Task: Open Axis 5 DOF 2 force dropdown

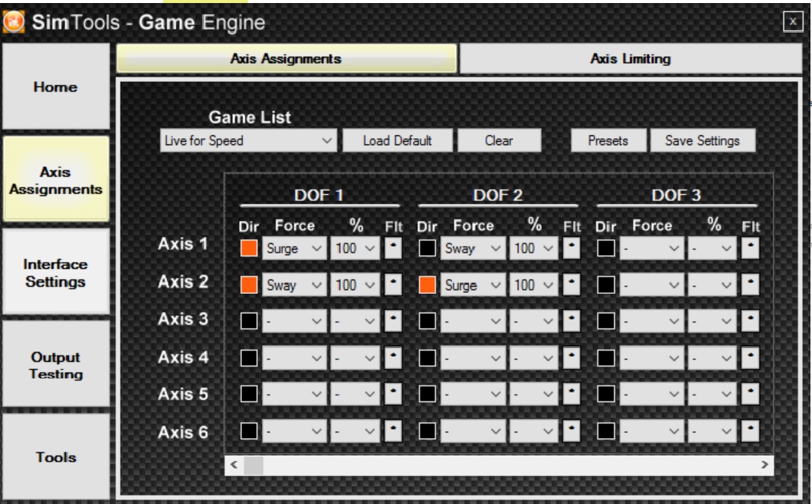Action: (x=473, y=394)
